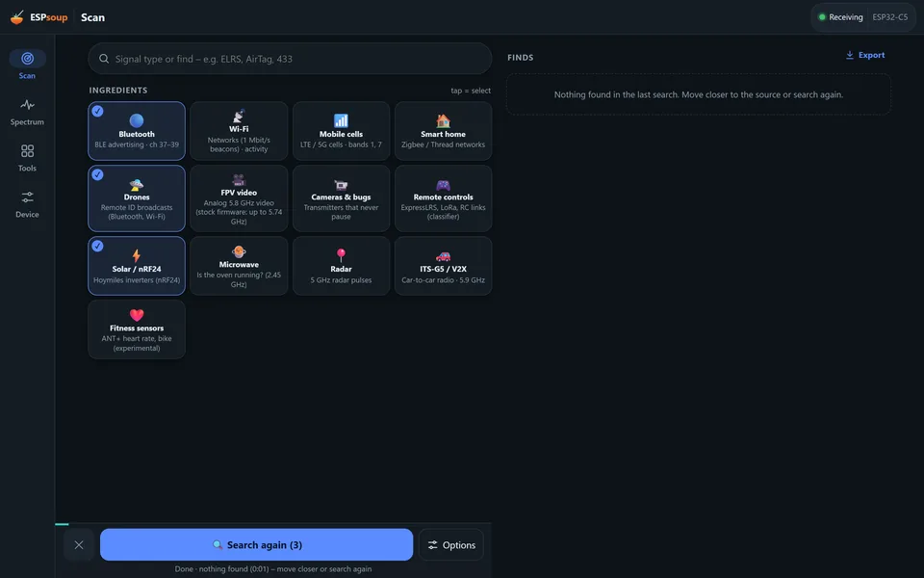The image size is (924, 578).
Task: Open the Device settings in the sidebar
Action: pos(27,204)
